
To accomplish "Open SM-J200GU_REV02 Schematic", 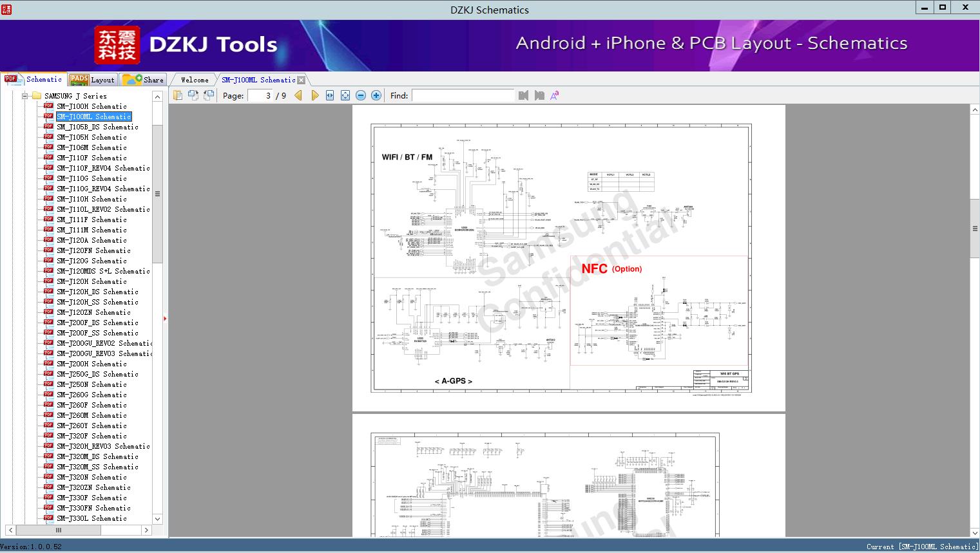I will tap(104, 343).
